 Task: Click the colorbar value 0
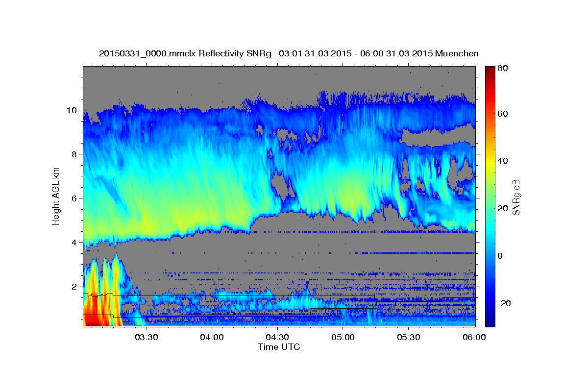[x=500, y=256]
